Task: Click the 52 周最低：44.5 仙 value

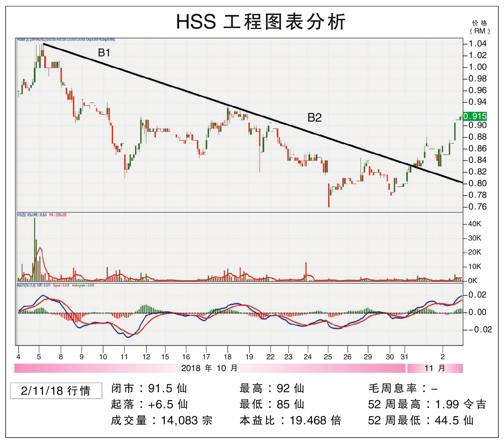Action: point(421,420)
